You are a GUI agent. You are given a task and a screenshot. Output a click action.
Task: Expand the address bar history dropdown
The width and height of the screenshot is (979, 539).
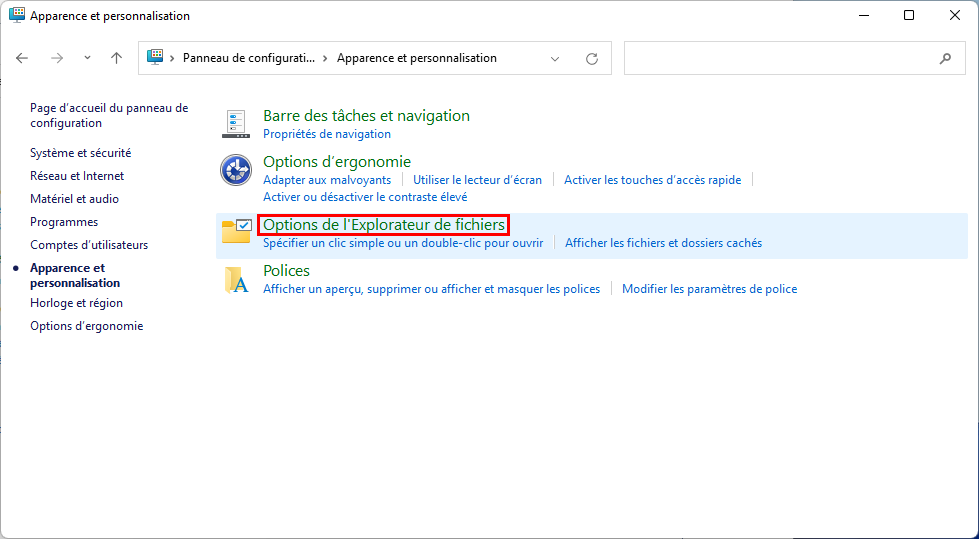[554, 59]
